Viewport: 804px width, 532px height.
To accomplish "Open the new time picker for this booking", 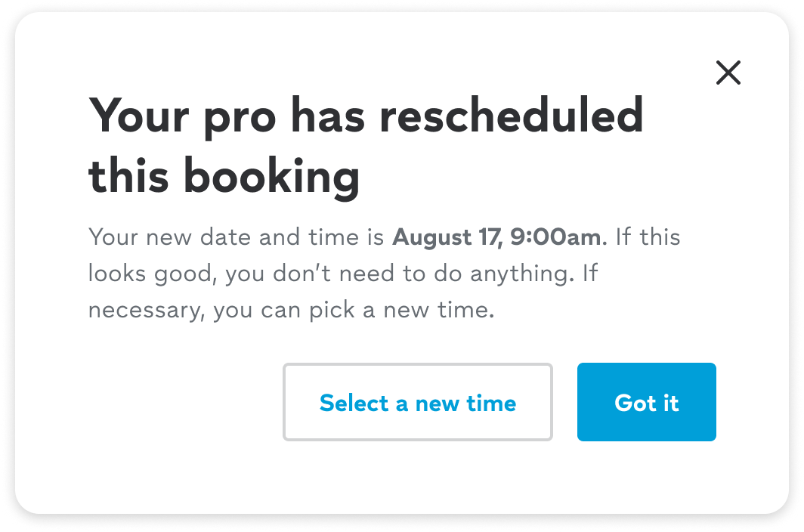I will [x=417, y=402].
